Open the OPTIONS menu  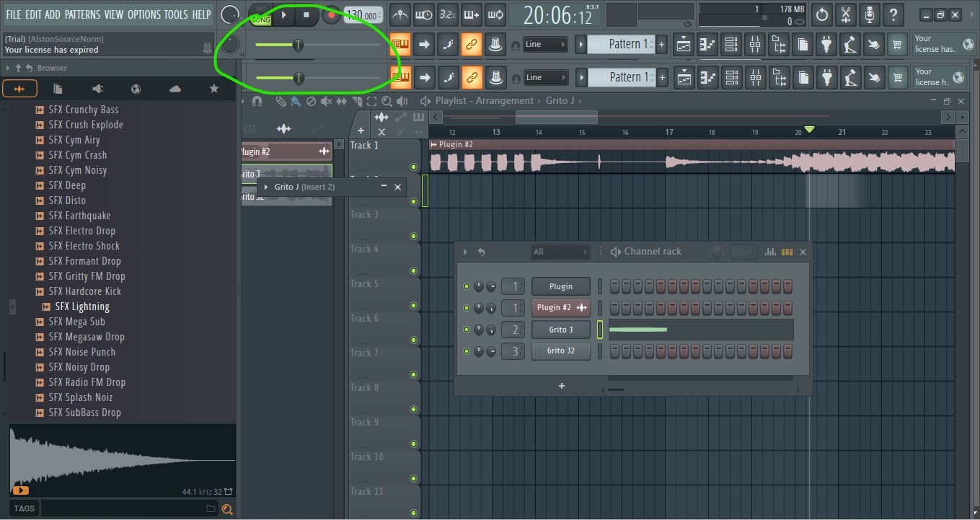[x=144, y=14]
